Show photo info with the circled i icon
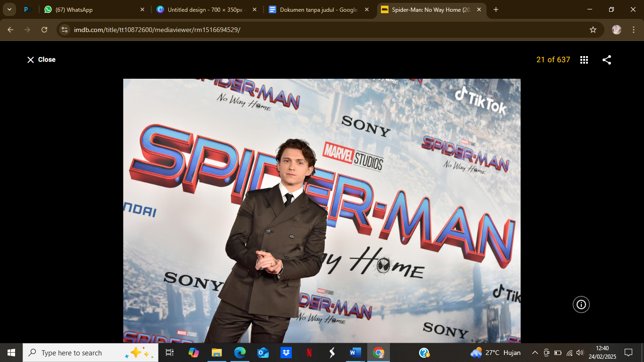644x362 pixels. [x=581, y=304]
